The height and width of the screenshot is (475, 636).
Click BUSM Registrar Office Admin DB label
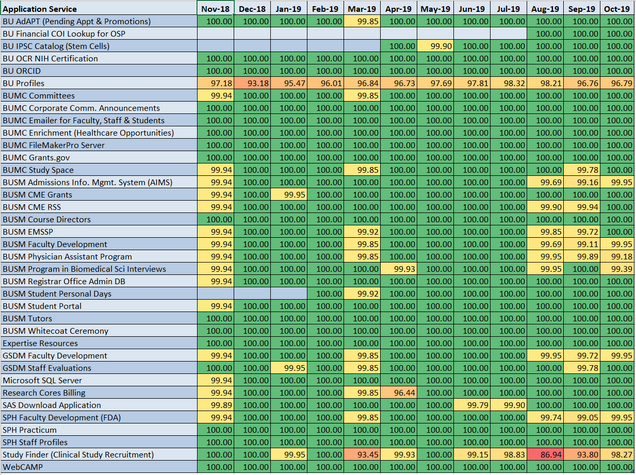[x=99, y=281]
